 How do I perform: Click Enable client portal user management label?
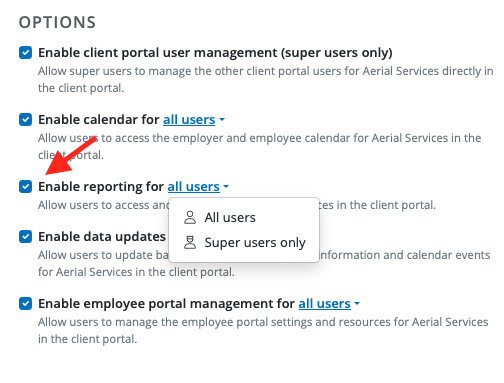point(215,53)
